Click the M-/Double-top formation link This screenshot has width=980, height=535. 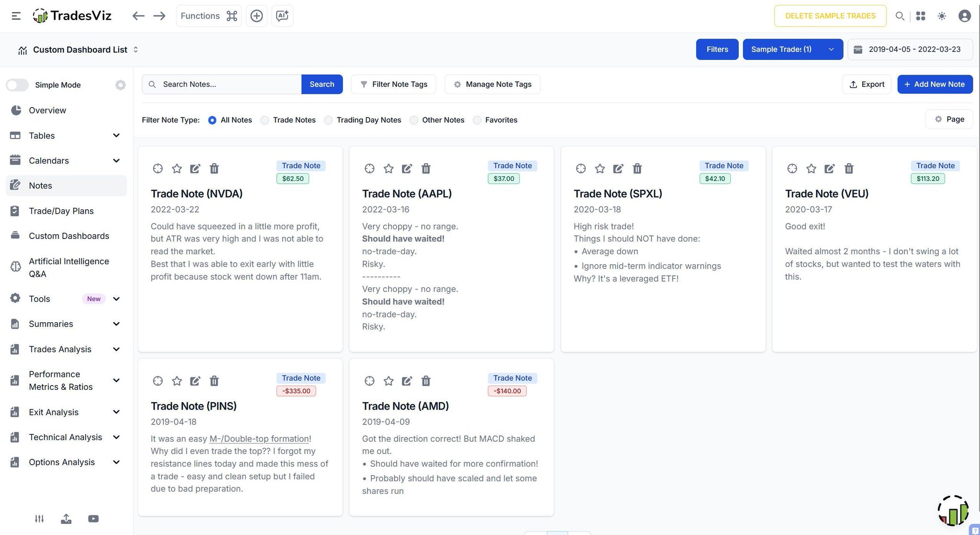click(259, 439)
